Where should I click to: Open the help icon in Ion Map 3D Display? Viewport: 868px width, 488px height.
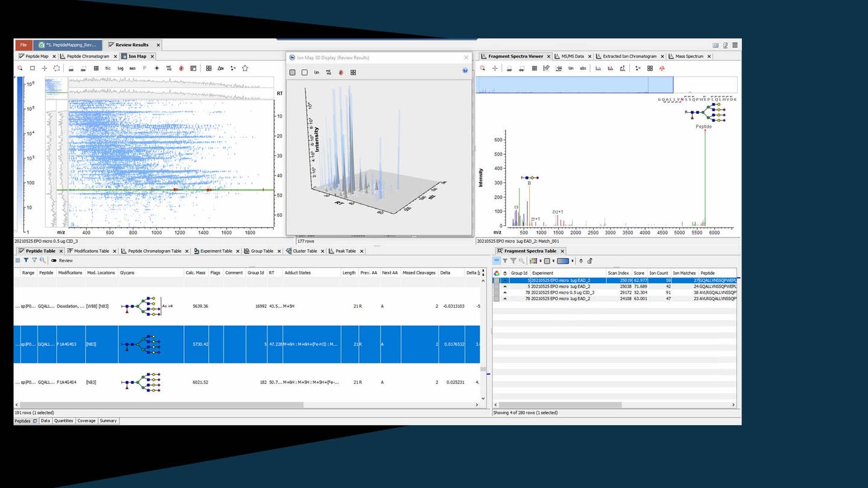[465, 70]
